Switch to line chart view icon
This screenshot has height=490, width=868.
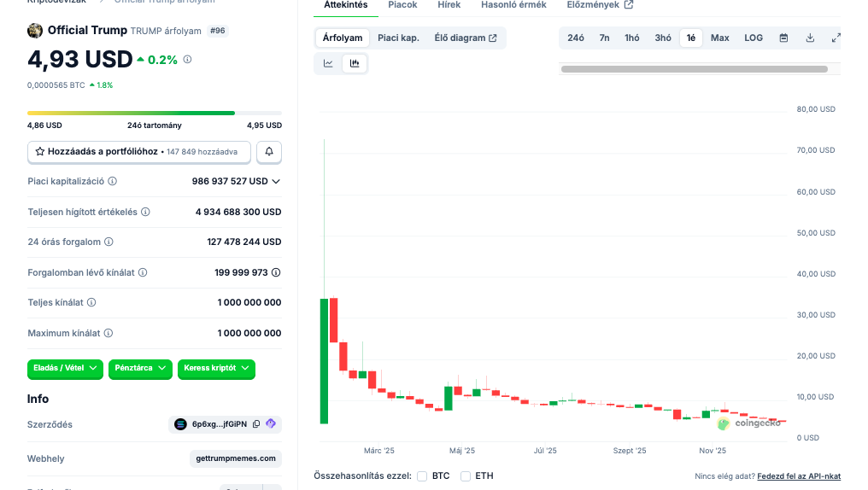coord(328,63)
